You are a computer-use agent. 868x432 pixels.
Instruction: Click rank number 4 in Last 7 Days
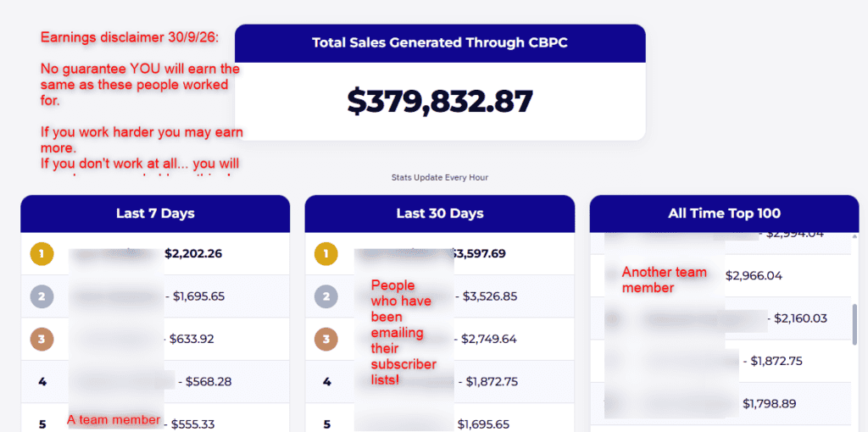(x=42, y=382)
